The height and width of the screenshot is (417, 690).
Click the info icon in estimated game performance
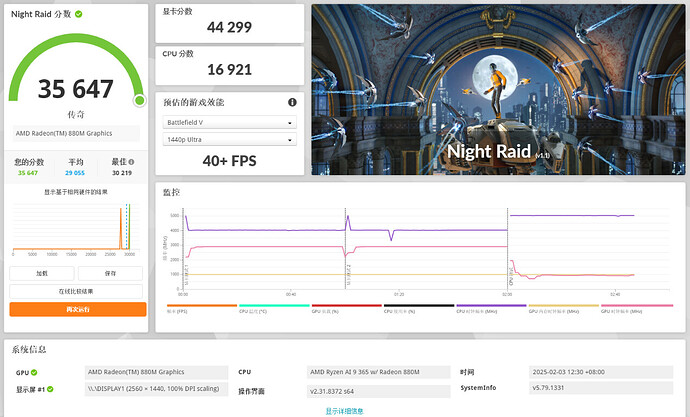(292, 102)
